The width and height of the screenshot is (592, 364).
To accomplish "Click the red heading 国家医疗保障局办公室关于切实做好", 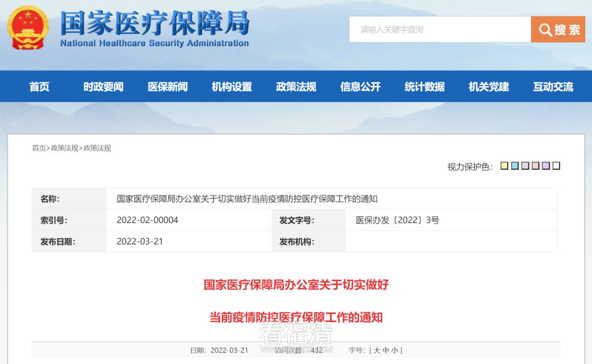I will click(296, 285).
